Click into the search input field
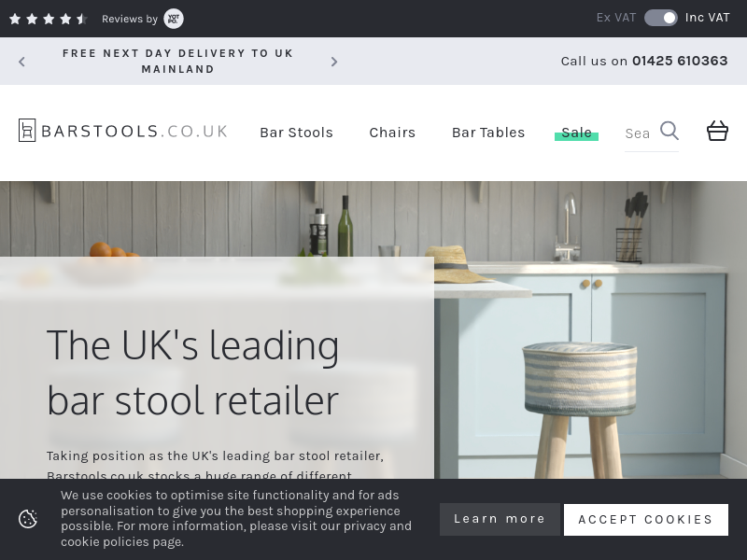Screen dimensions: 747x560 click(641, 133)
